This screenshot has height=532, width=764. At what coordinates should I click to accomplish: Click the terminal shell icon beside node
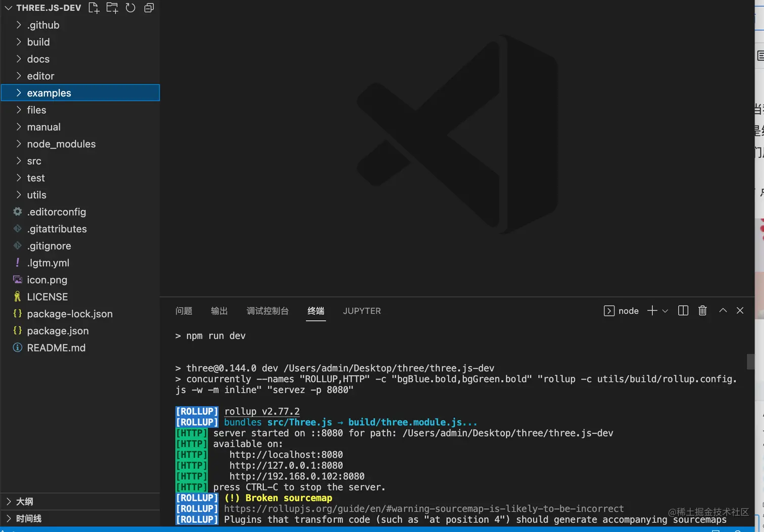pos(609,311)
